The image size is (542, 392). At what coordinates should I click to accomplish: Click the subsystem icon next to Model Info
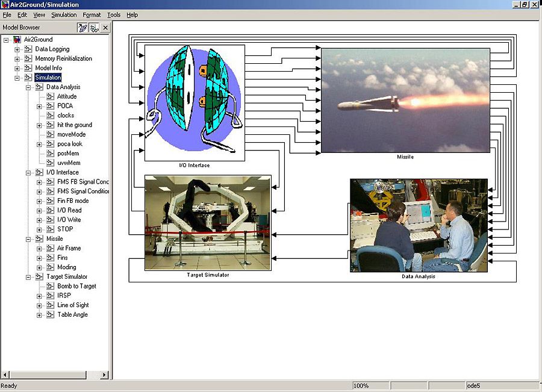[x=29, y=67]
